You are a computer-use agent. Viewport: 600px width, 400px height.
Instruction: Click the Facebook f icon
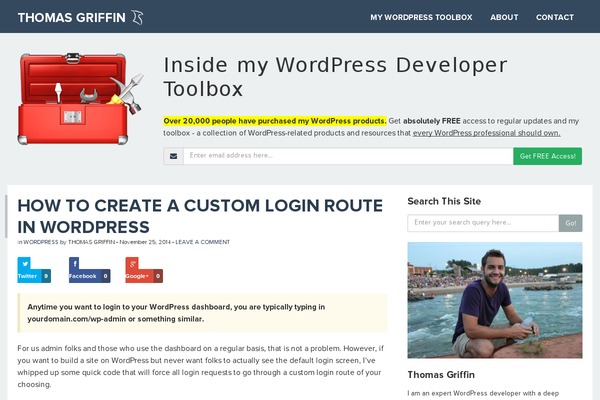[74, 263]
